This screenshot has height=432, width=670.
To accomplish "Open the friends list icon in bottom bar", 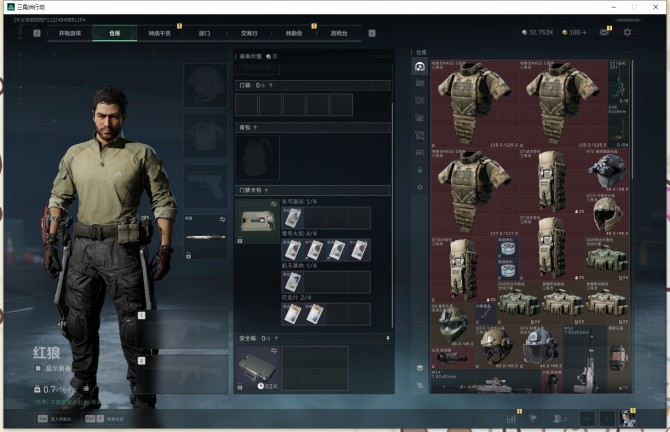I will pyautogui.click(x=559, y=418).
